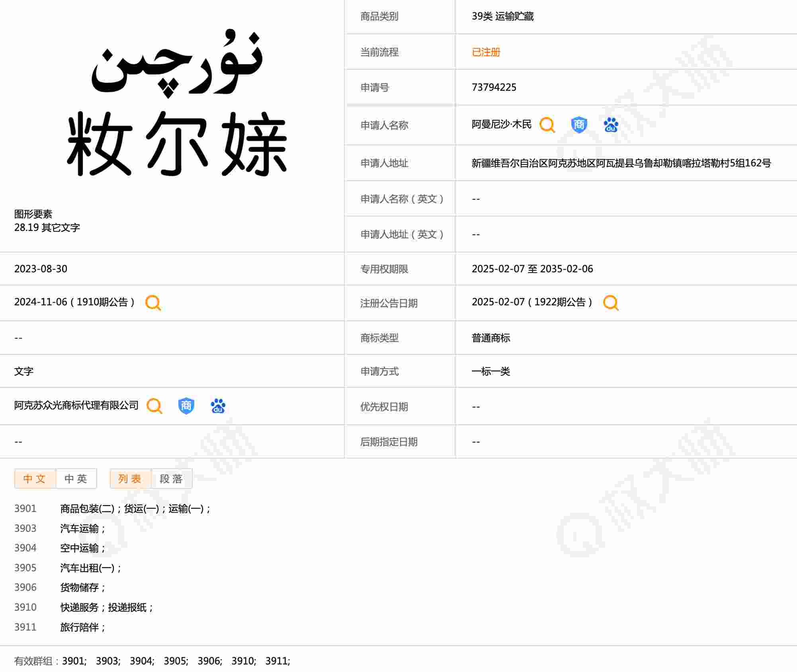Switch to 中文 language toggle
The image size is (797, 672).
click(35, 479)
